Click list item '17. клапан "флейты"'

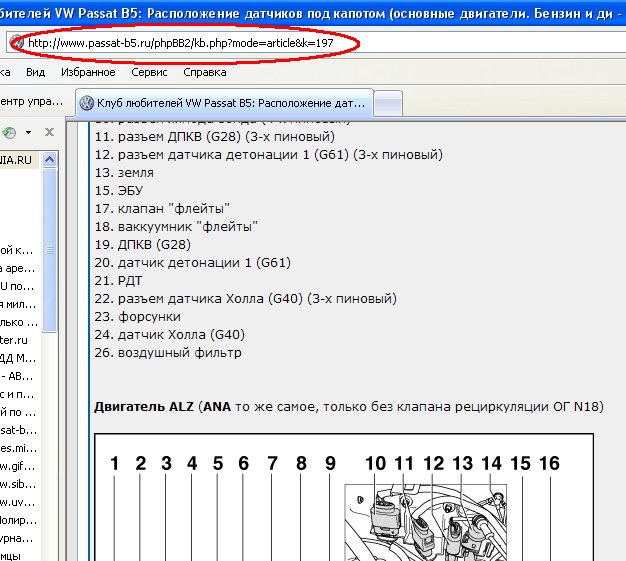click(x=162, y=208)
